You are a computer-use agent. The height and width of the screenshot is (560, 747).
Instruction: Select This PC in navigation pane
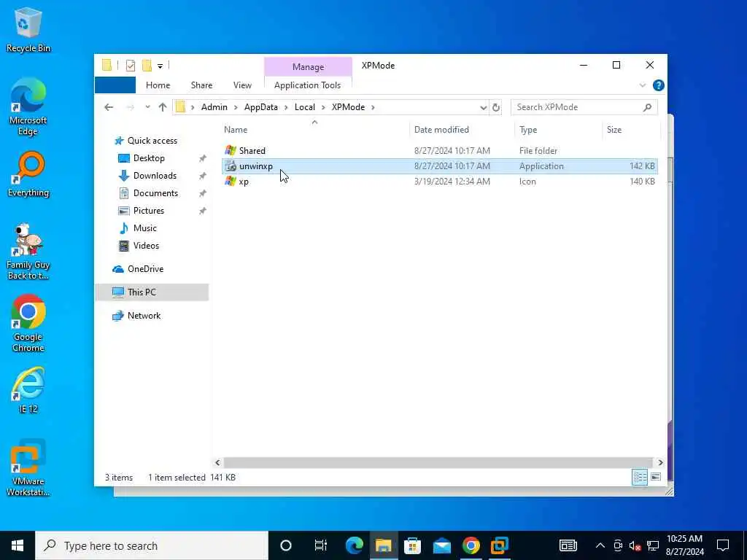[152, 292]
